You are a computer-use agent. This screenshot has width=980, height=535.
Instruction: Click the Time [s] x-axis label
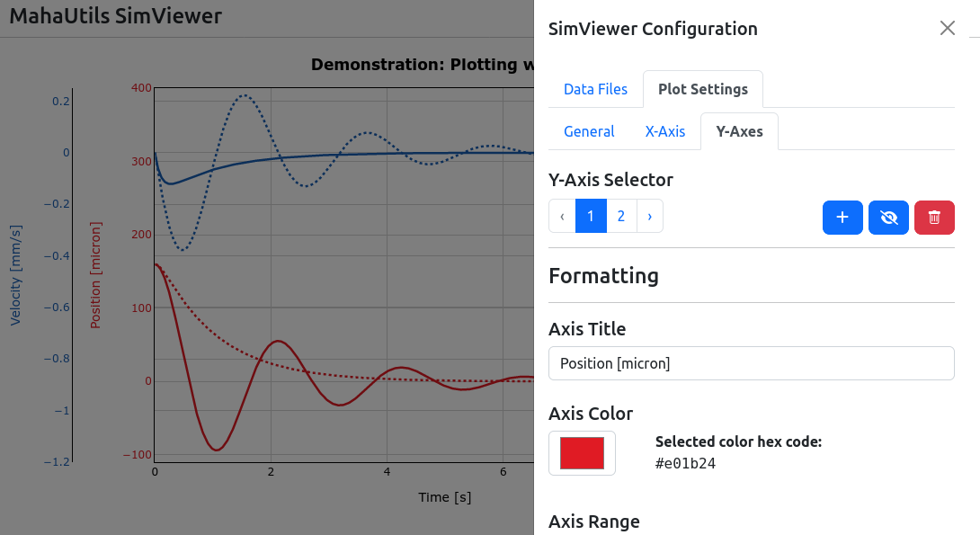444,497
